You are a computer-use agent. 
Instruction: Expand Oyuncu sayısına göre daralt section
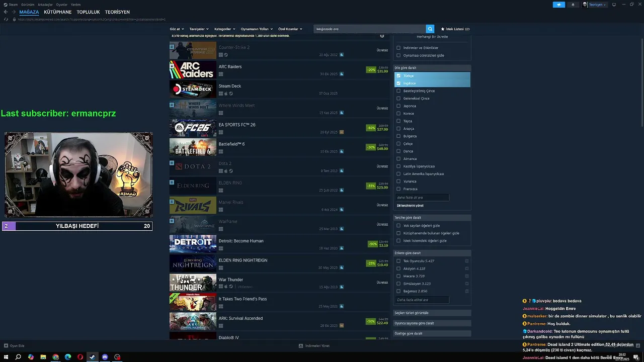pyautogui.click(x=432, y=323)
